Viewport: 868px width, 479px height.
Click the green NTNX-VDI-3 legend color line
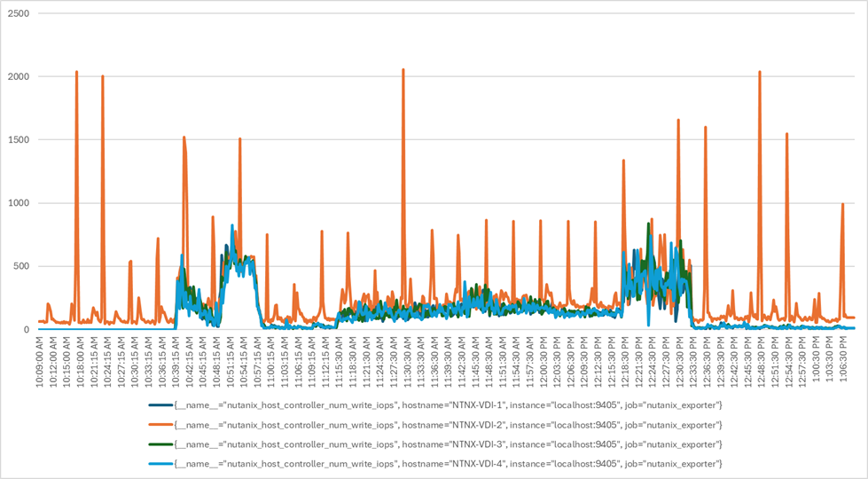click(x=160, y=444)
